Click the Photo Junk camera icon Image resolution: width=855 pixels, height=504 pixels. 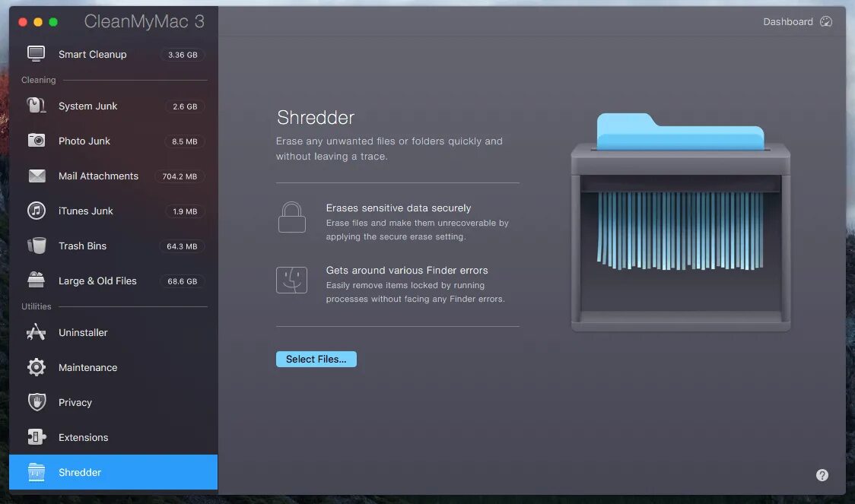(x=37, y=141)
